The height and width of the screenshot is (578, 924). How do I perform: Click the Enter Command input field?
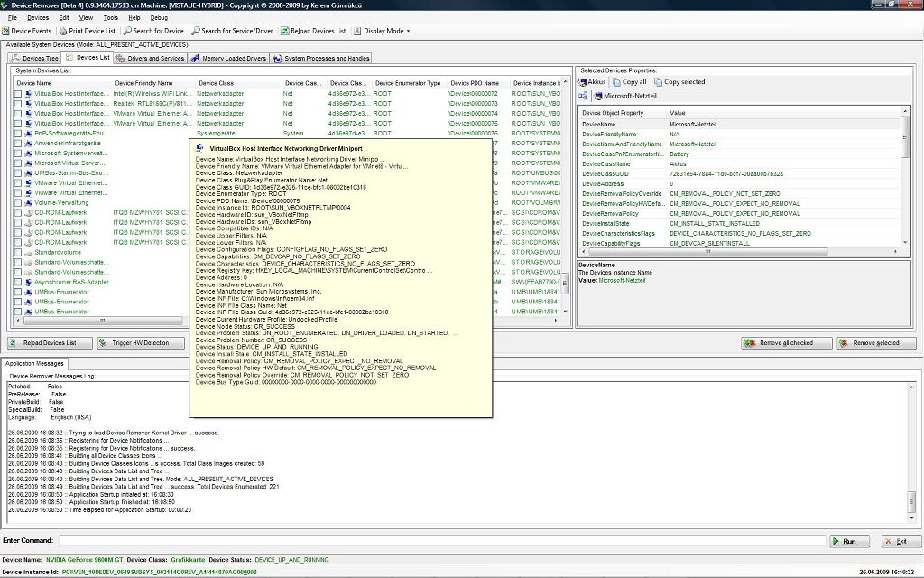[x=442, y=541]
